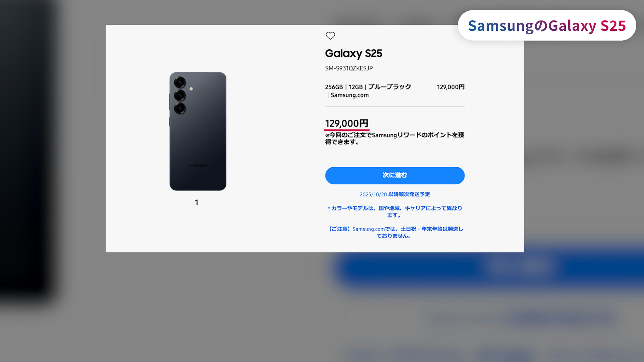
Task: Click the quantity number 1 below phone
Action: [197, 203]
